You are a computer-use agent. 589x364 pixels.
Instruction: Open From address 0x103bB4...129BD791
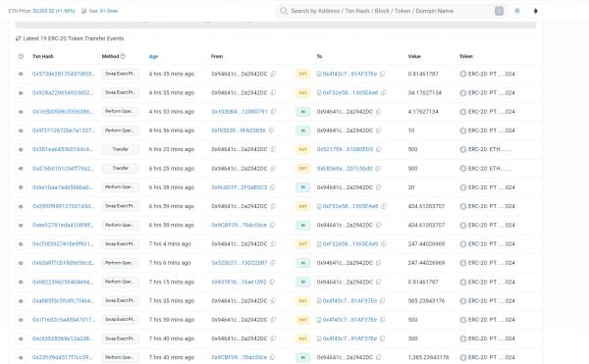(x=240, y=112)
